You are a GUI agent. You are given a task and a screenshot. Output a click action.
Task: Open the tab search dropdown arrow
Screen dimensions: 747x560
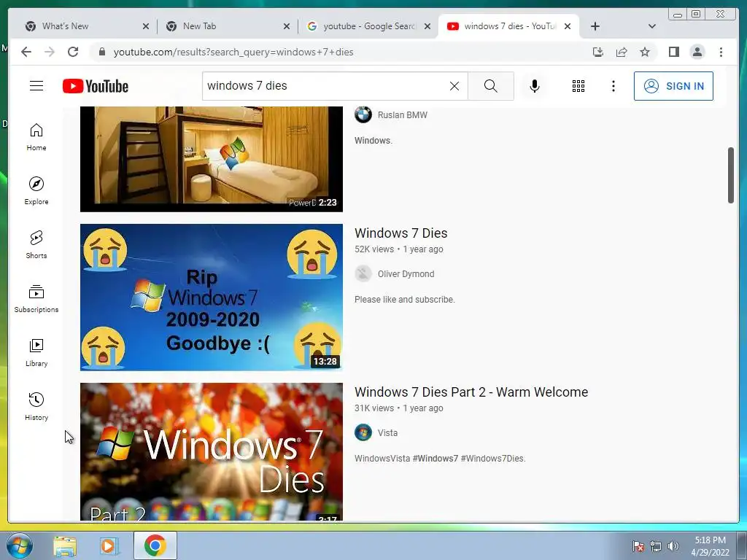(652, 26)
